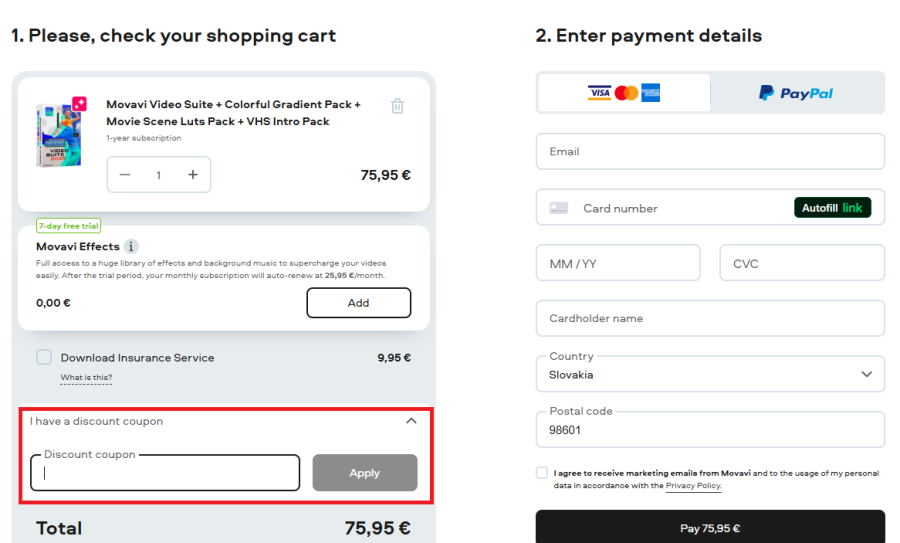Add Movavi Effects to the cart

(x=358, y=303)
